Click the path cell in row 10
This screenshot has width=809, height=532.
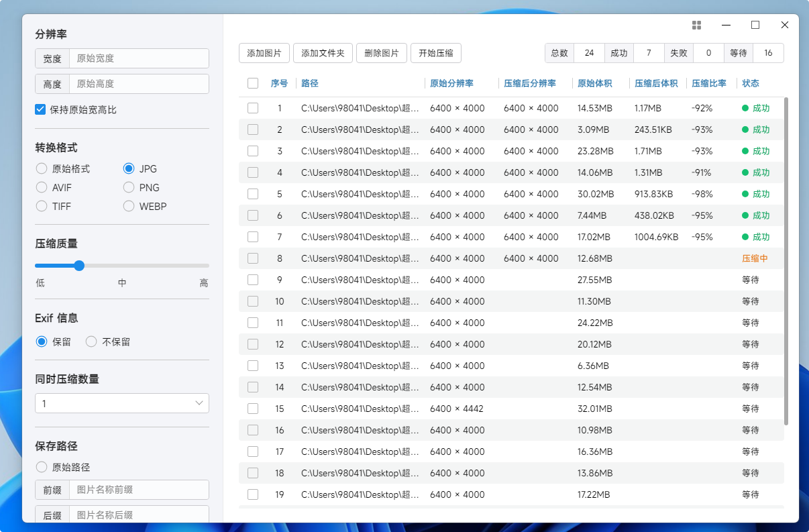pos(360,301)
